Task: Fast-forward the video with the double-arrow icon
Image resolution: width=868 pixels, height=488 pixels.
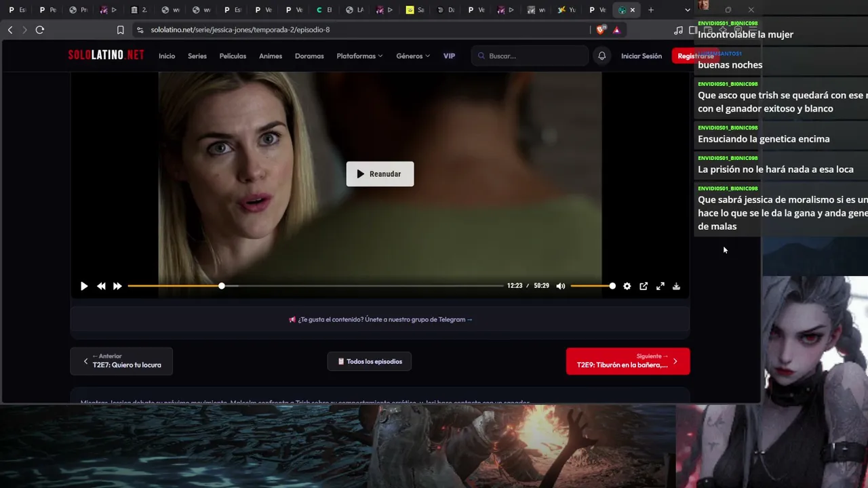Action: [x=117, y=286]
